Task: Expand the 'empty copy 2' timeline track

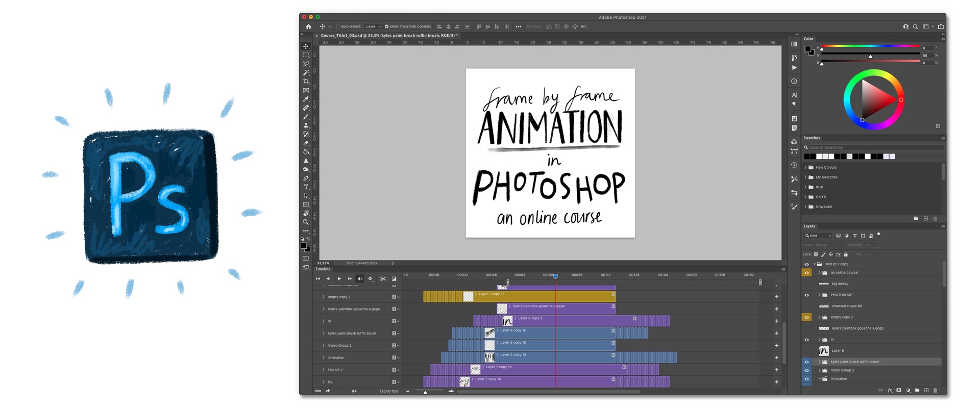Action: coord(323,297)
